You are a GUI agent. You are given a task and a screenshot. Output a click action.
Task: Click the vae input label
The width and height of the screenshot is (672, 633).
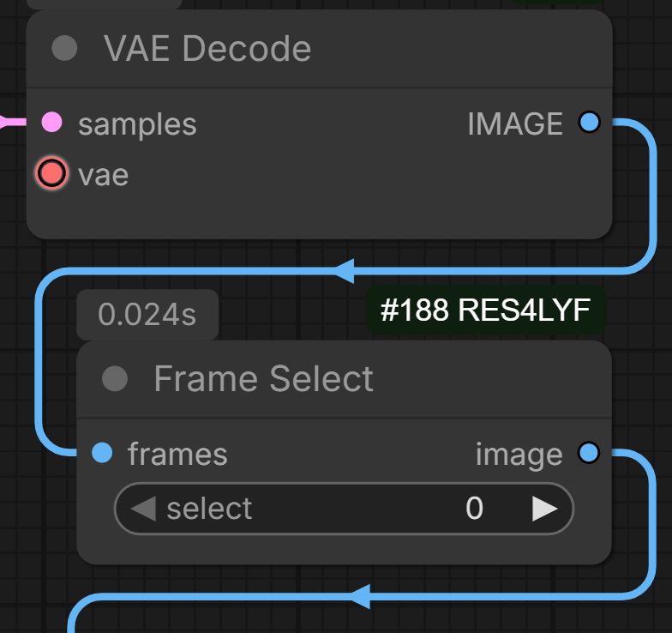103,175
